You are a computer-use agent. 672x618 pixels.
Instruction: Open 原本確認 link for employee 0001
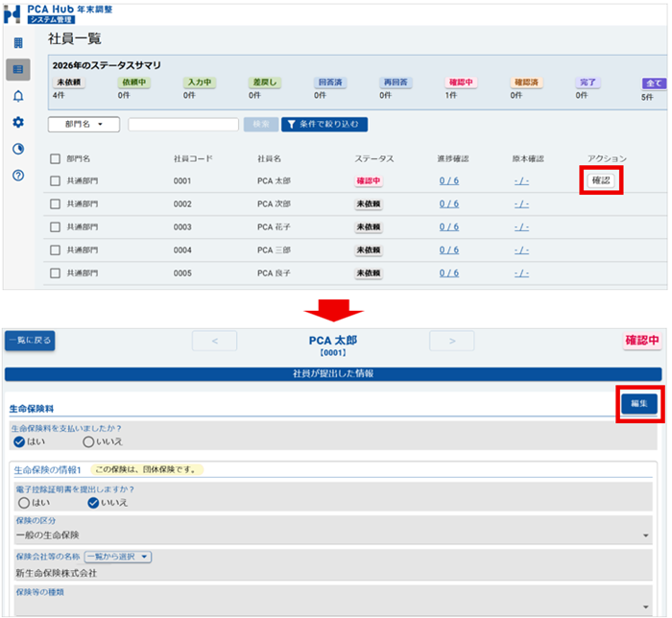pos(521,181)
